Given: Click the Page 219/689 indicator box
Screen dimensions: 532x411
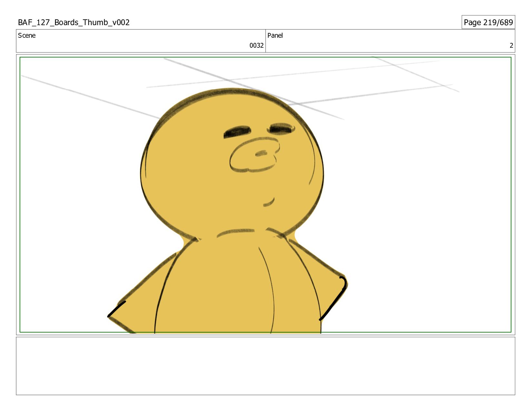Looking at the screenshot, I should pos(488,22).
